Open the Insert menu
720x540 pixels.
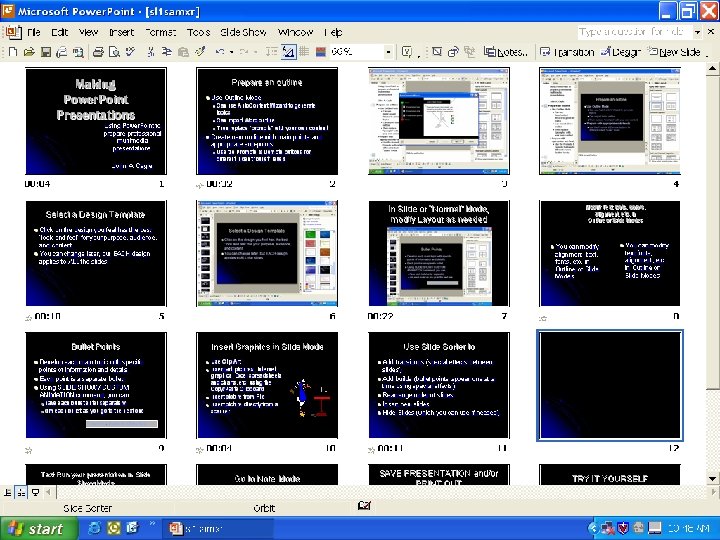pos(121,32)
